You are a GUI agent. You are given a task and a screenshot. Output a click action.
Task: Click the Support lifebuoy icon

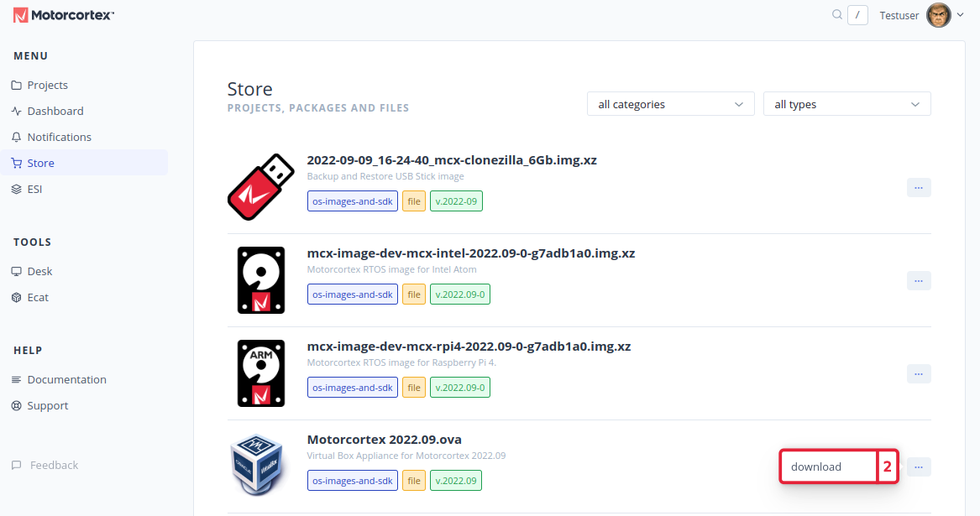(16, 406)
